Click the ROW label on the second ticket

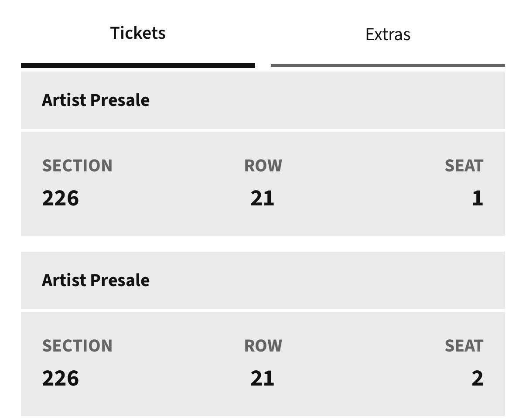pos(263,346)
